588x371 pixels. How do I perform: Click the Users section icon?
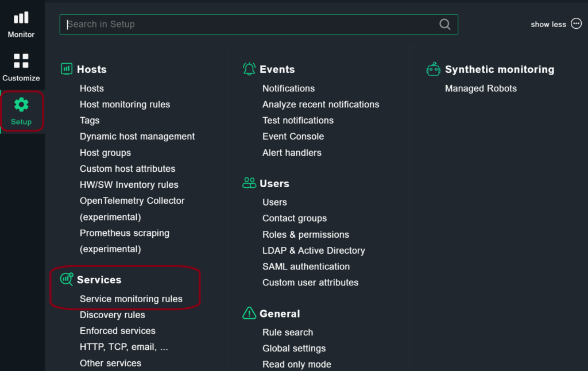(248, 183)
